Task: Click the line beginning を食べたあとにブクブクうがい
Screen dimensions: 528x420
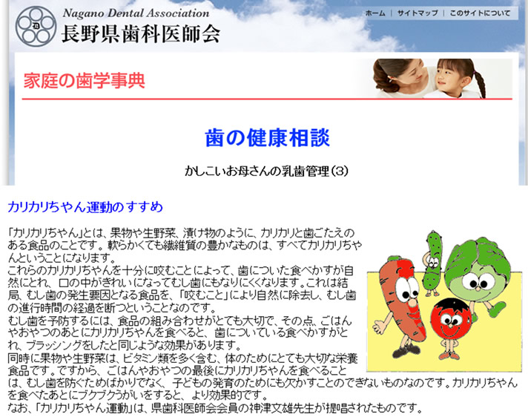Action: coord(137,395)
